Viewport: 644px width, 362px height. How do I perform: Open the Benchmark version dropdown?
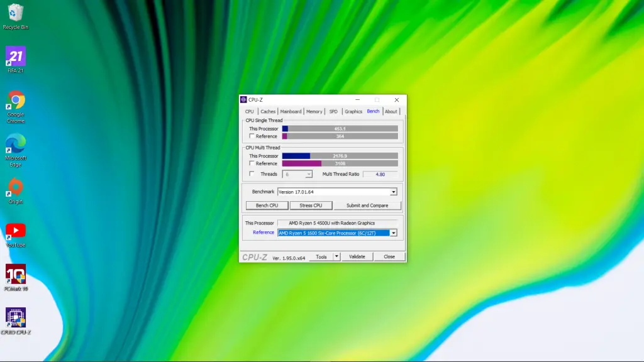coord(394,192)
